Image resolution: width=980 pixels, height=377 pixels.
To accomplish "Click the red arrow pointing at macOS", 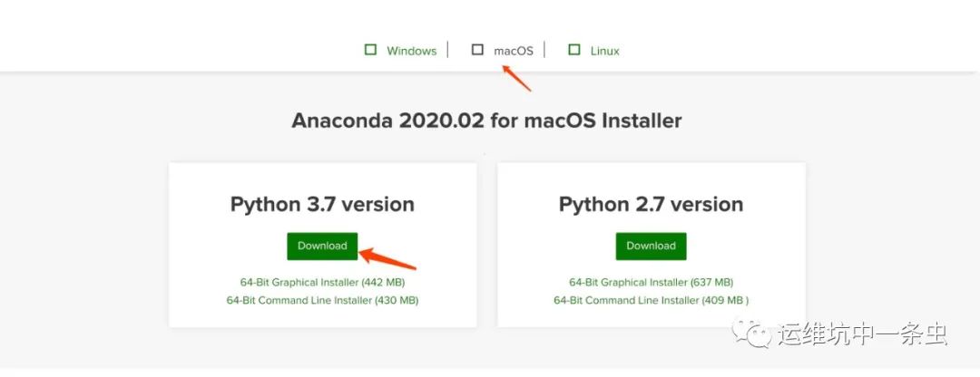I will (x=516, y=77).
